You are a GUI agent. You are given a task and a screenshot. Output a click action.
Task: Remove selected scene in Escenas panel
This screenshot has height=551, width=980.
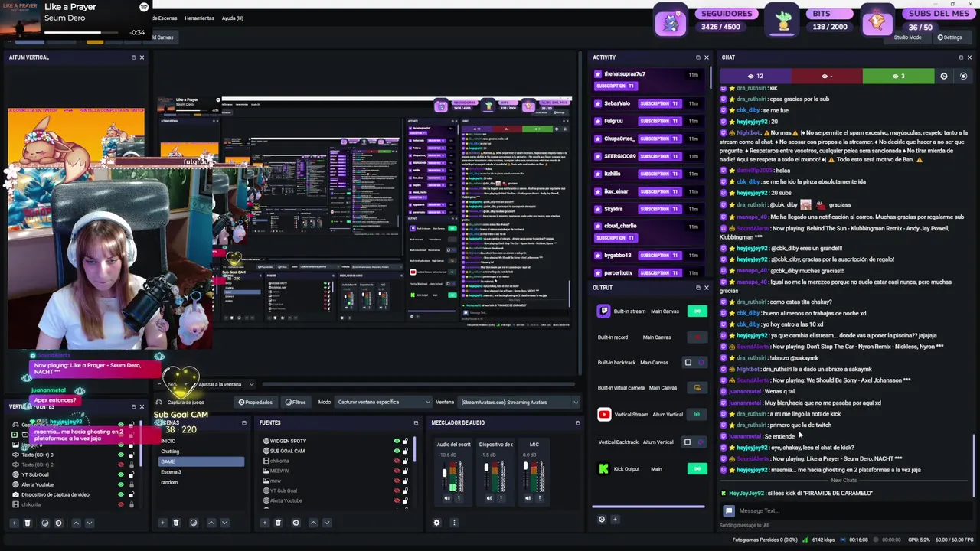[176, 523]
